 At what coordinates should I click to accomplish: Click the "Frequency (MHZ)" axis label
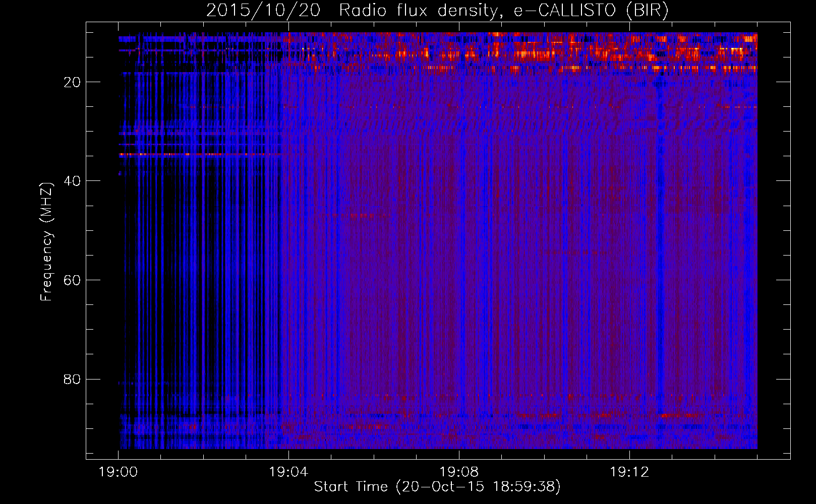(x=46, y=242)
